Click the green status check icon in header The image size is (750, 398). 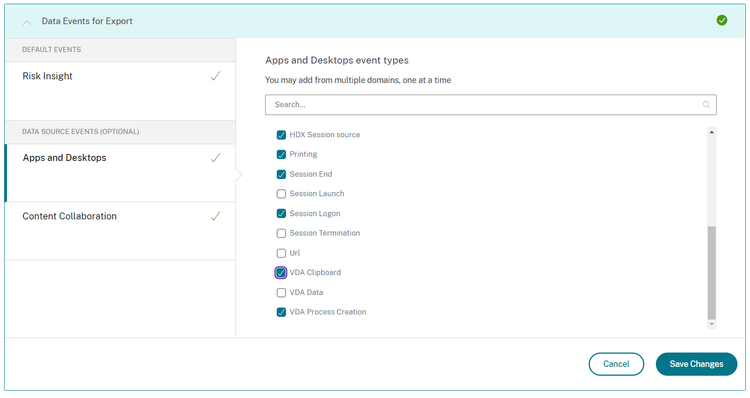point(722,20)
